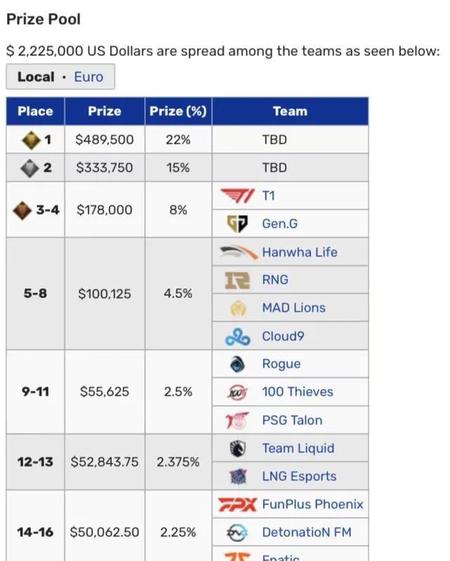The width and height of the screenshot is (450, 561).
Task: Click the Cloud9 logo icon
Action: 238,336
